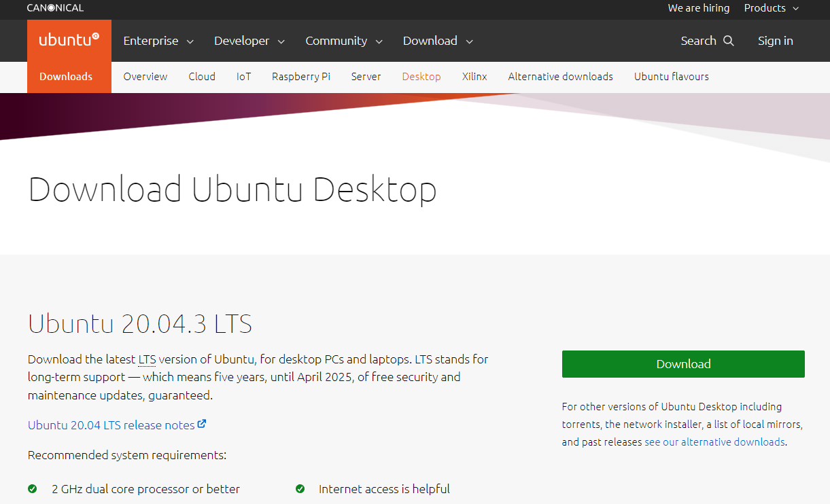This screenshot has height=504, width=830.
Task: Click the Enterprise menu label
Action: point(151,41)
